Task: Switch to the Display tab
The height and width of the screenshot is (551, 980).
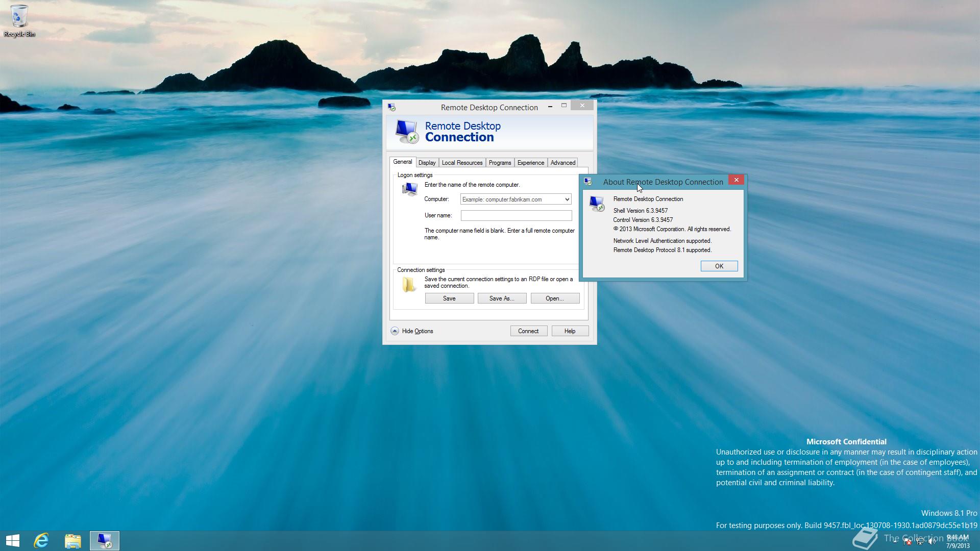Action: point(427,163)
